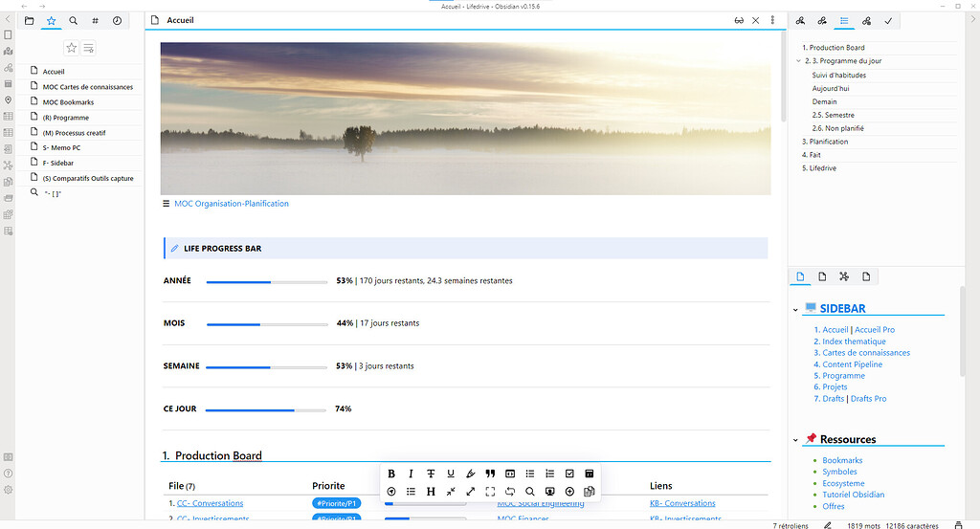Image resolution: width=980 pixels, height=529 pixels.
Task: Run the saved starred search '- [ ]'
Action: (52, 193)
